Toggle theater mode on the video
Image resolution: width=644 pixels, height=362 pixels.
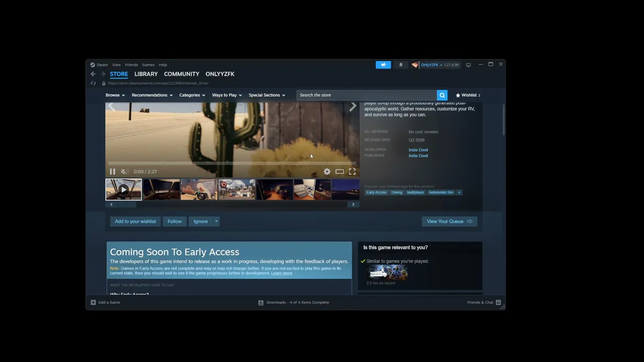[340, 171]
